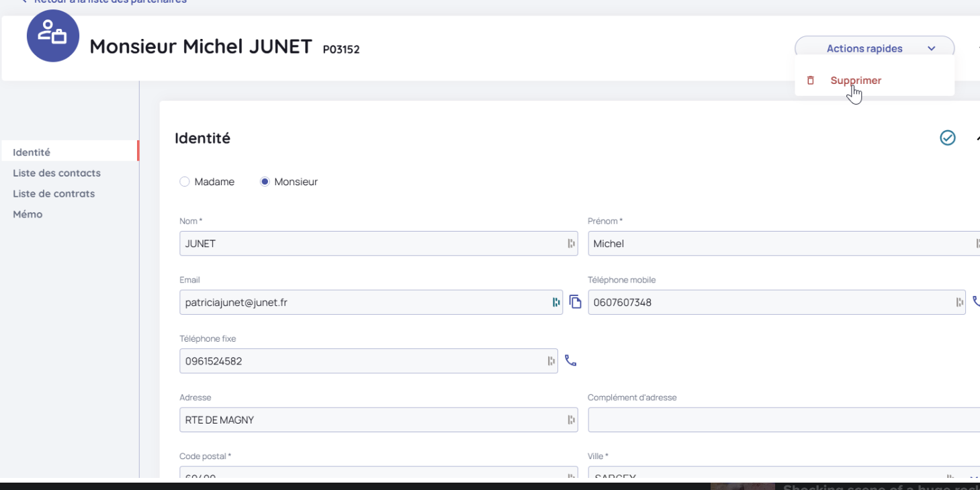Click Retour à la liste des partenaires
The height and width of the screenshot is (490, 980).
point(107,2)
